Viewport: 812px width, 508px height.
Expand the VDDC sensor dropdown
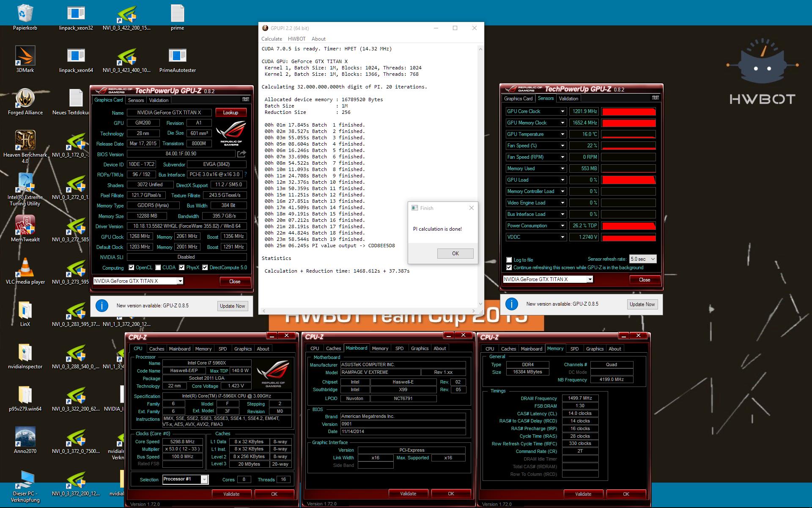pos(562,237)
